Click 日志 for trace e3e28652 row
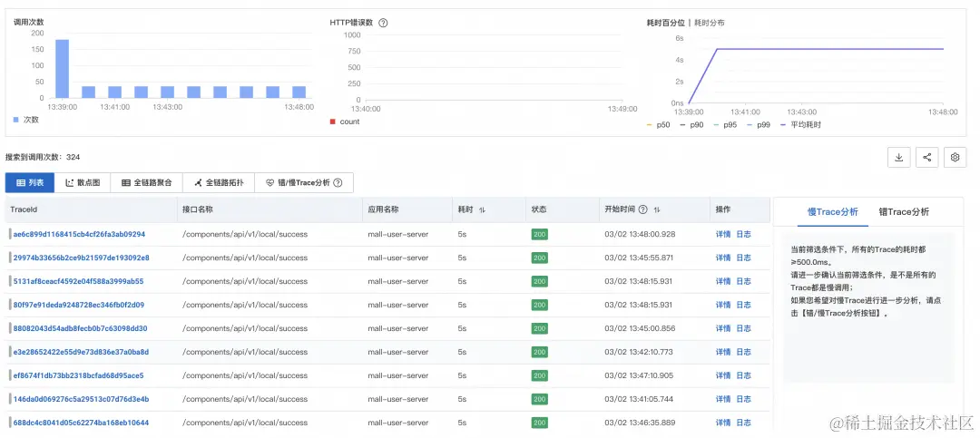Viewport: 980px width, 438px height. (x=744, y=352)
